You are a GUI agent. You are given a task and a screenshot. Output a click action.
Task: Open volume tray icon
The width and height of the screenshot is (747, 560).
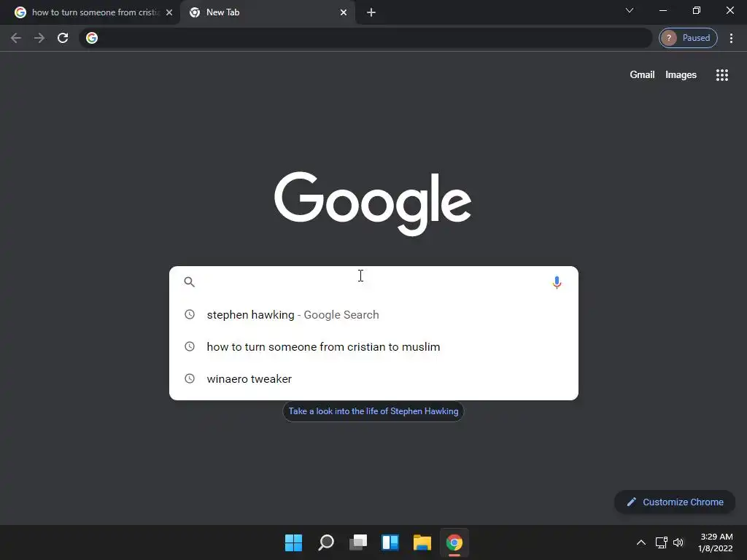coord(678,542)
